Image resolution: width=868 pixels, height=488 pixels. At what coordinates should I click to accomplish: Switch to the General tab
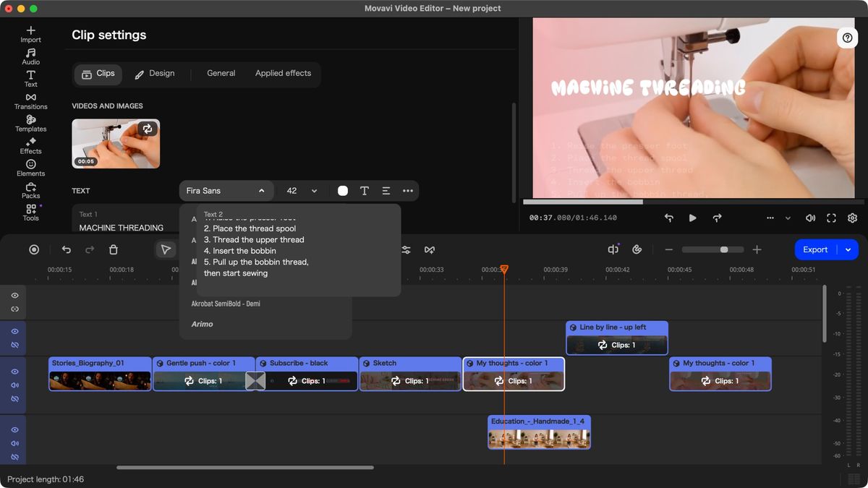pyautogui.click(x=221, y=74)
